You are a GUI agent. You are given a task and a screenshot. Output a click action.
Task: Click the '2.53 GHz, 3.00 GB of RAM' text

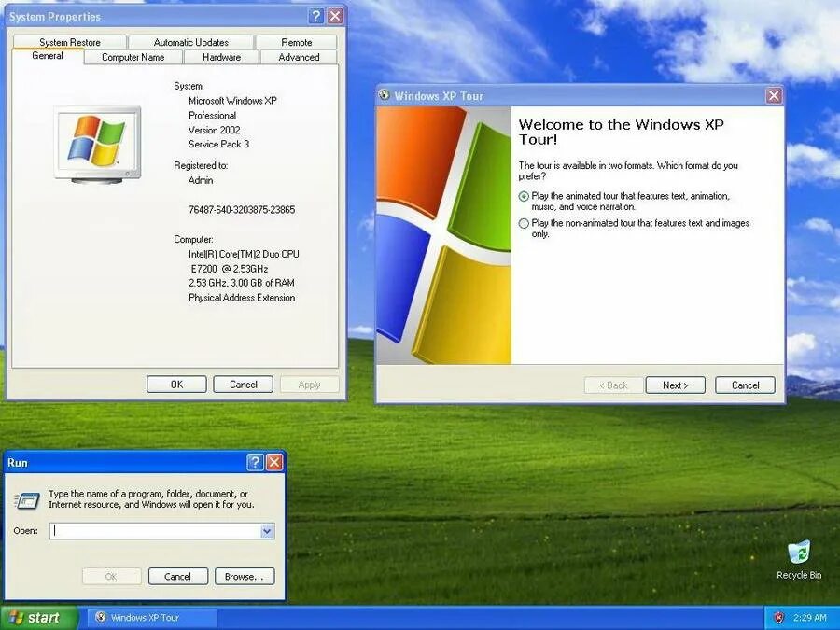coord(242,283)
